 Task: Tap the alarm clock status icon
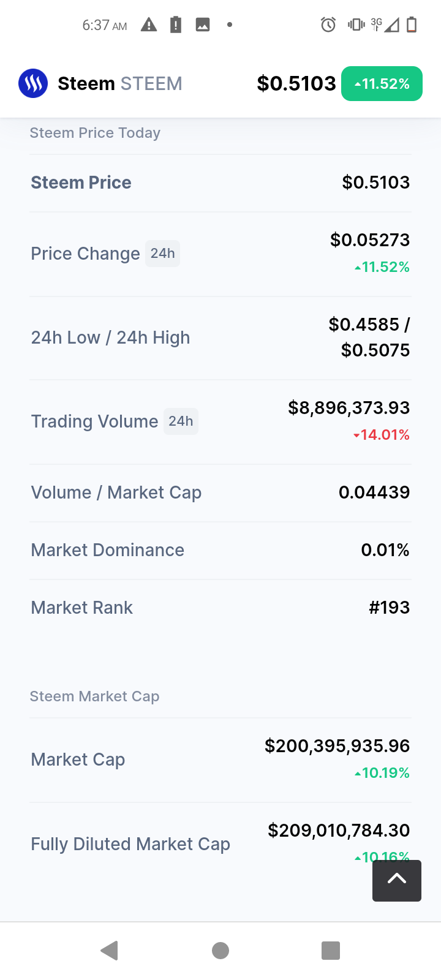(x=328, y=25)
